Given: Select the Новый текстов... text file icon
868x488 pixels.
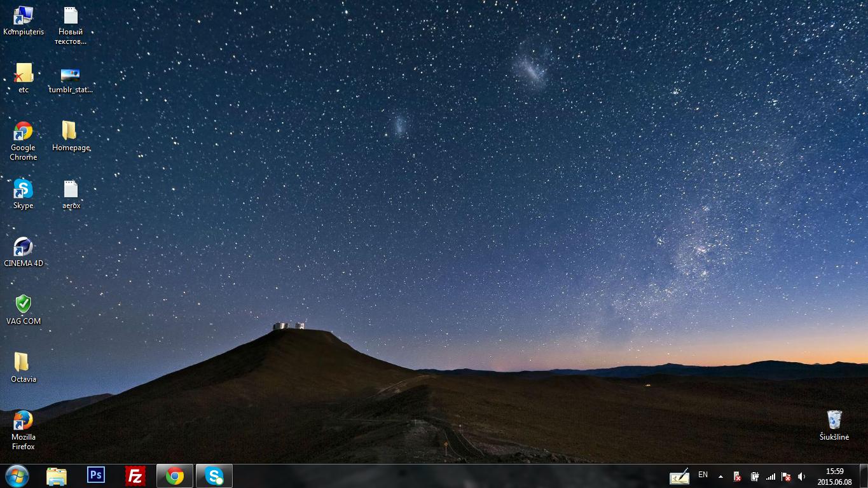Looking at the screenshot, I should pos(71,25).
